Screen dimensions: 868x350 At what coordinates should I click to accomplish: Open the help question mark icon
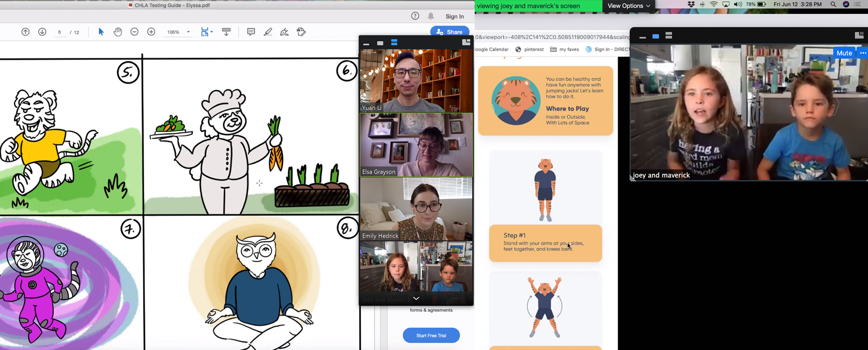[415, 16]
